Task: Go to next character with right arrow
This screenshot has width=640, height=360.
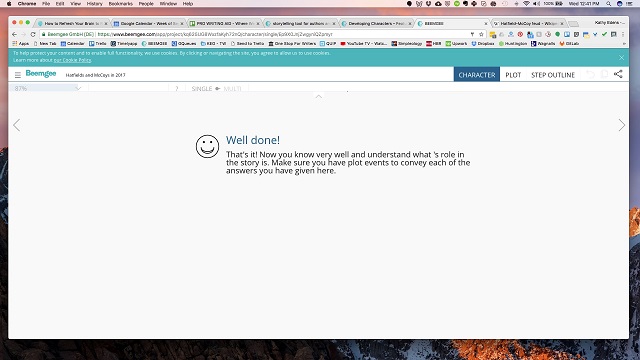Action: 621,125
